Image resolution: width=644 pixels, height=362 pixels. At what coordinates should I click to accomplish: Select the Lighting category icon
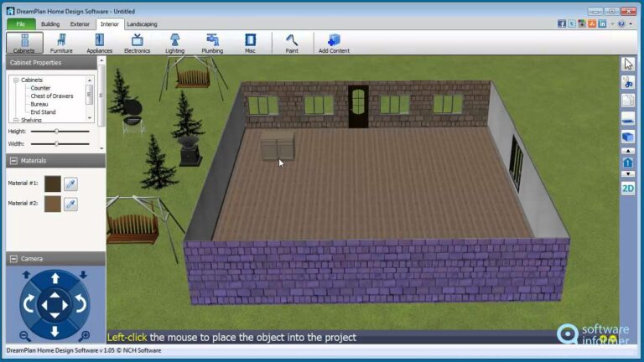(x=175, y=43)
